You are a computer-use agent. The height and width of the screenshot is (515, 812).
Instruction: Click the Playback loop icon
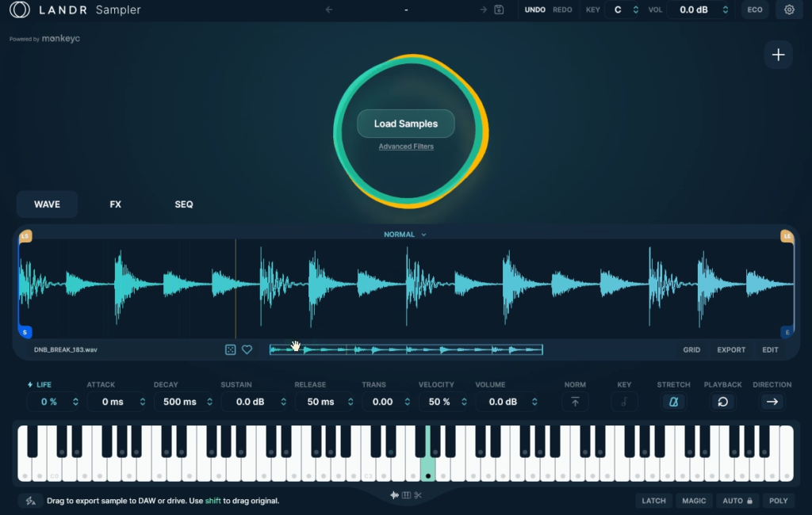[x=722, y=402]
